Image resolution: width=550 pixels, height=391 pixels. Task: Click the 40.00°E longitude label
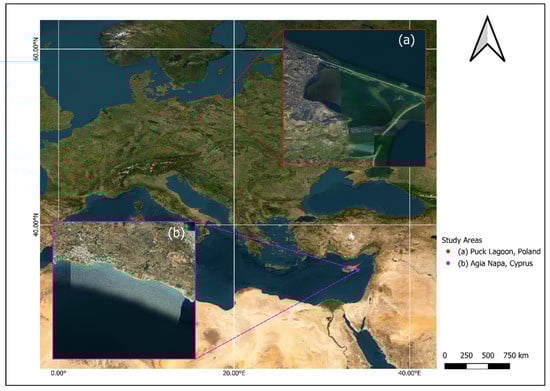(x=409, y=373)
